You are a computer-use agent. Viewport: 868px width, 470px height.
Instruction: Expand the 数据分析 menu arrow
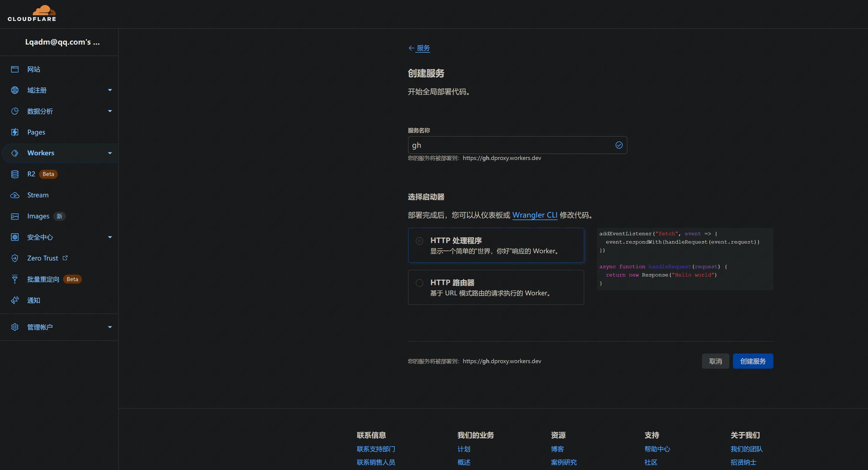point(110,111)
